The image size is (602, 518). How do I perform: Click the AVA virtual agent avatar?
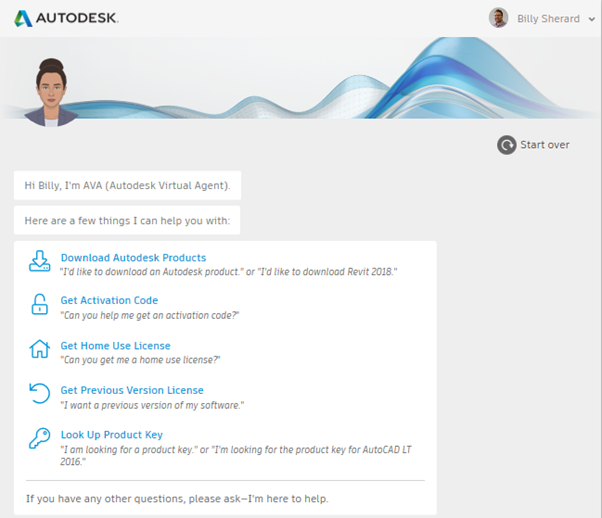pos(51,93)
